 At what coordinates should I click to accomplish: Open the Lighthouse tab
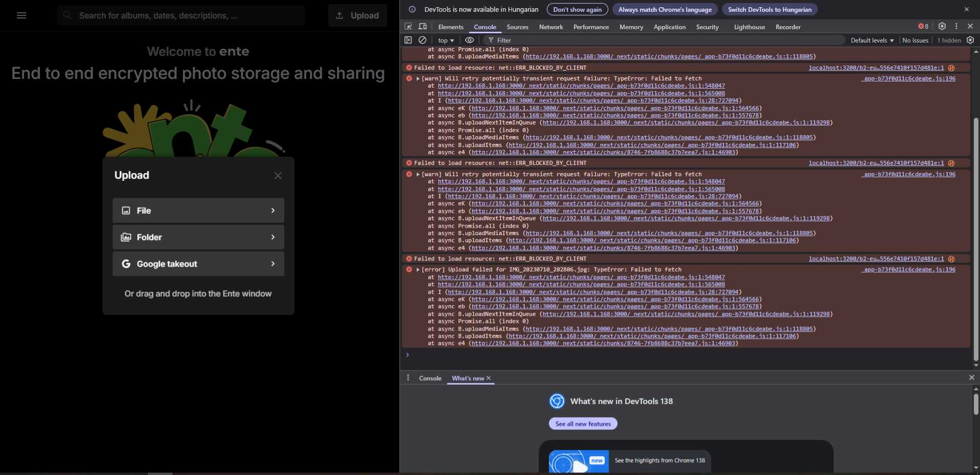click(750, 27)
